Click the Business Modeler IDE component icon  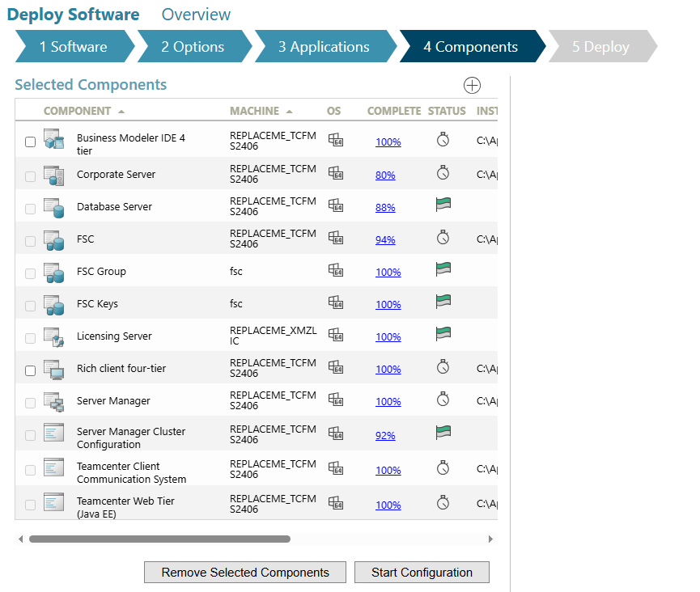click(x=54, y=139)
